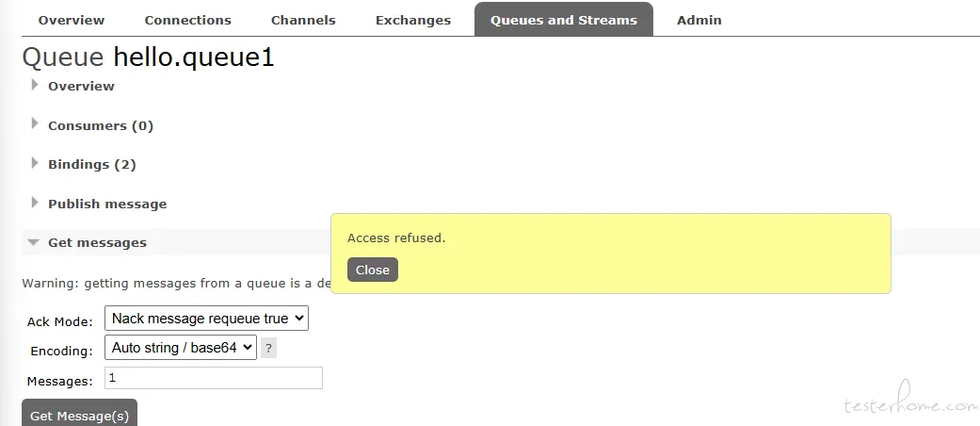This screenshot has height=426, width=980.
Task: Go to the Exchanges tab
Action: (413, 20)
